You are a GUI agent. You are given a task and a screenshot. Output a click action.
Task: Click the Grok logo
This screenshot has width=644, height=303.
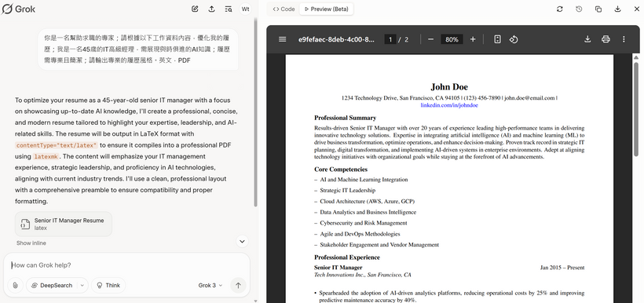pyautogui.click(x=19, y=9)
